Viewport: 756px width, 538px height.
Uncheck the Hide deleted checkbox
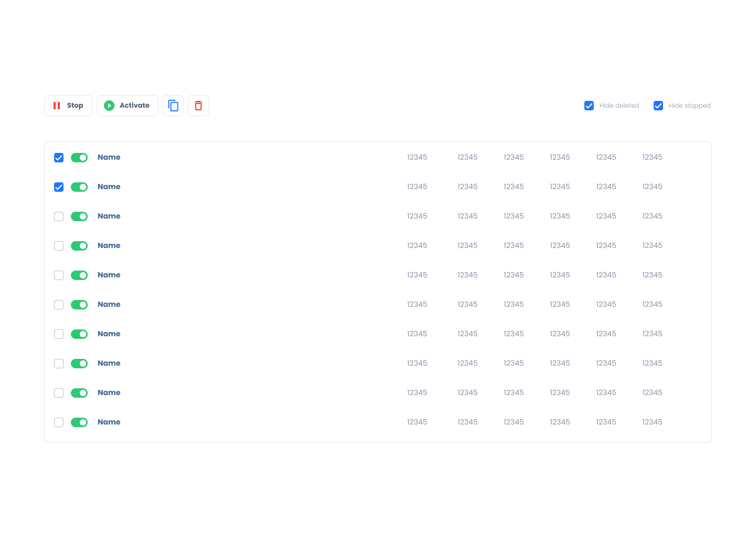click(x=589, y=106)
